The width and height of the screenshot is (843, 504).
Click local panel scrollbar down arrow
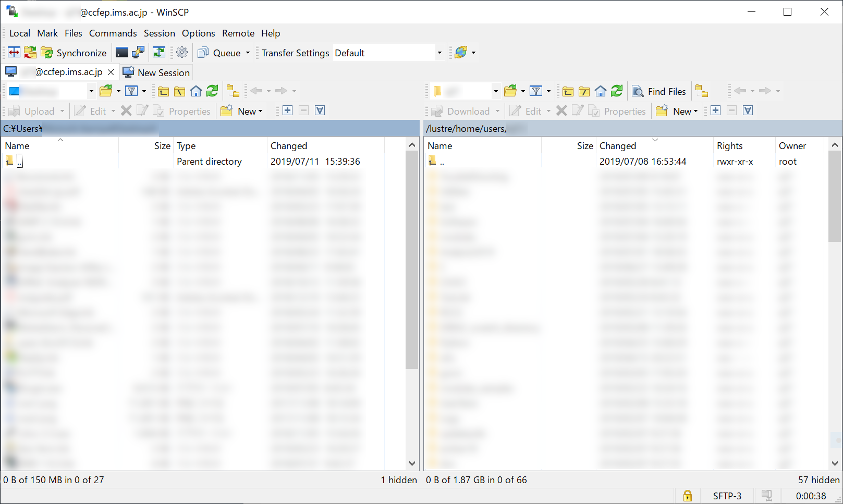click(x=412, y=463)
